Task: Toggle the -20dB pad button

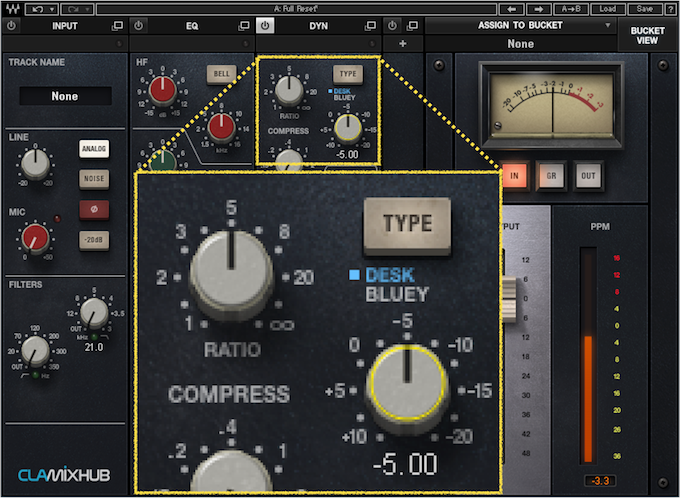Action: 94,239
